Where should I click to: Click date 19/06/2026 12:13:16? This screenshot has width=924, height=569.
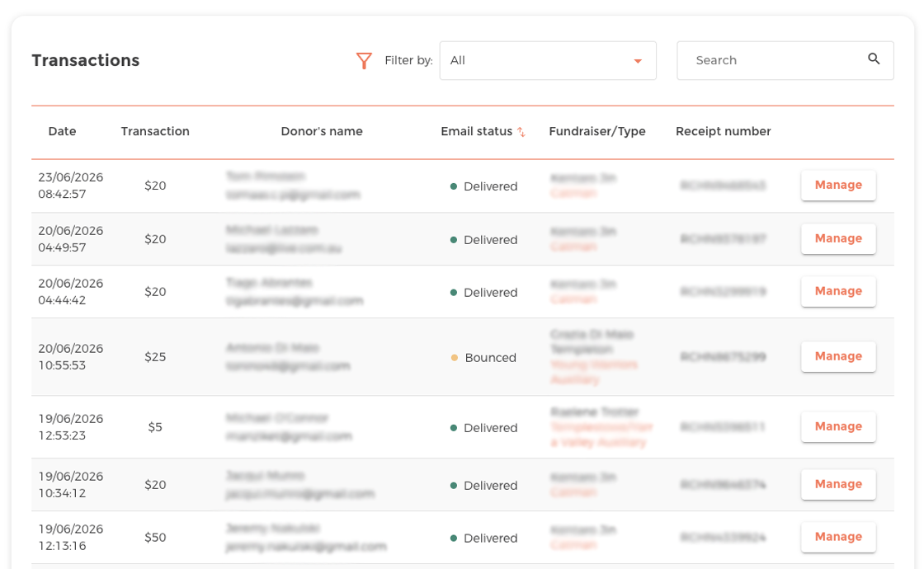(71, 537)
